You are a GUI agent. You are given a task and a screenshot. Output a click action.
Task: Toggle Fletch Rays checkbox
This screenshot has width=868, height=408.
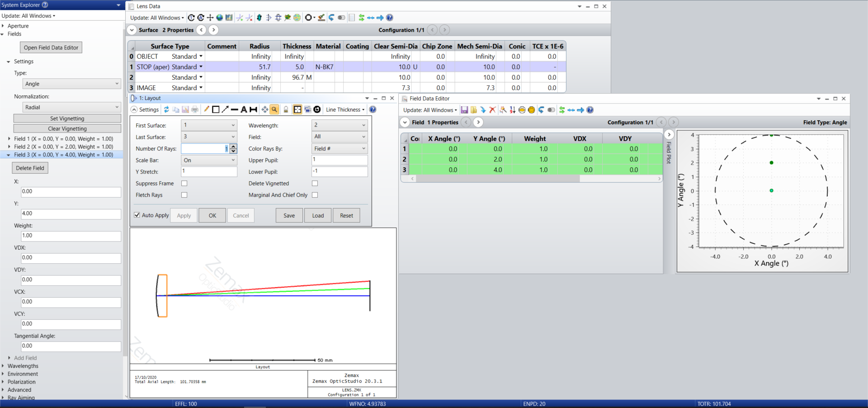tap(184, 195)
